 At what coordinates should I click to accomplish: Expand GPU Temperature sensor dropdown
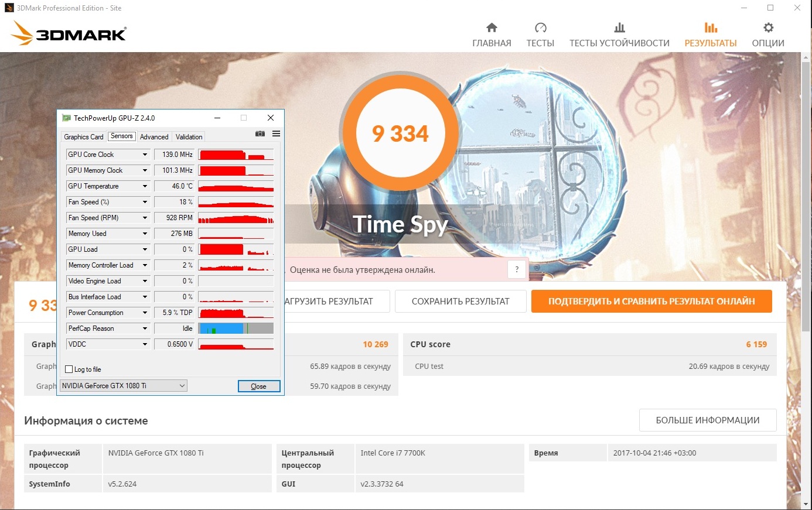pyautogui.click(x=145, y=186)
